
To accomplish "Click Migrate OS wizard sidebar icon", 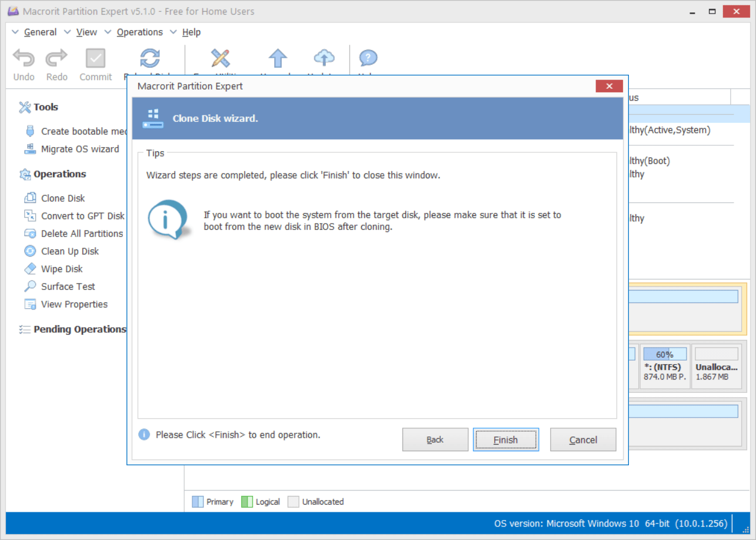I will (x=30, y=149).
